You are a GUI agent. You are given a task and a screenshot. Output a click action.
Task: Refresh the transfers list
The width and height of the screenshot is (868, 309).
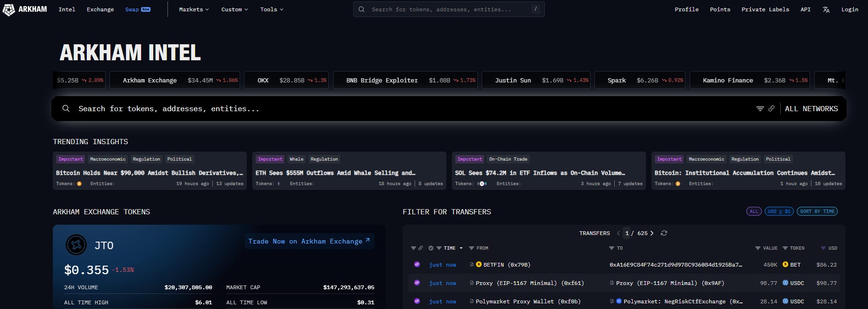664,233
